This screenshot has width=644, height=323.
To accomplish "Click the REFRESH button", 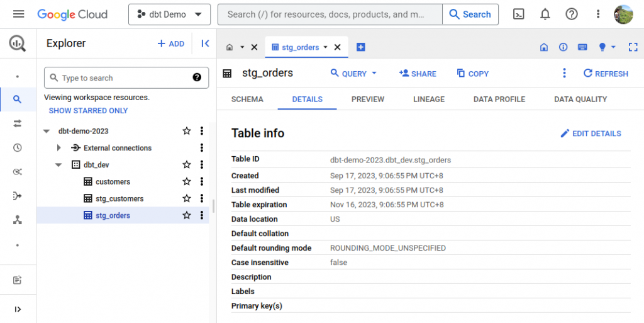I will pyautogui.click(x=606, y=74).
